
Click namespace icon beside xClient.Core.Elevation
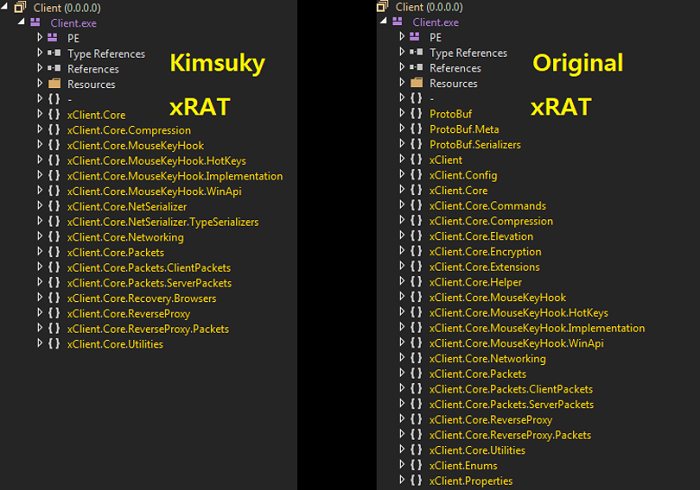tap(416, 236)
